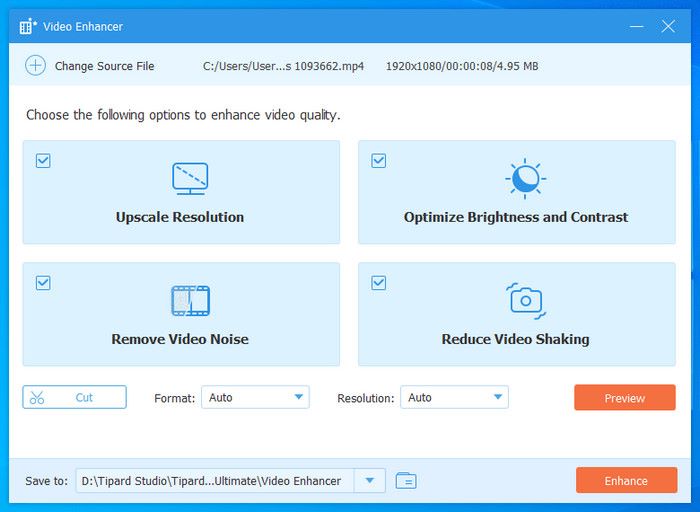
Task: Click the Save to path field
Action: click(215, 481)
